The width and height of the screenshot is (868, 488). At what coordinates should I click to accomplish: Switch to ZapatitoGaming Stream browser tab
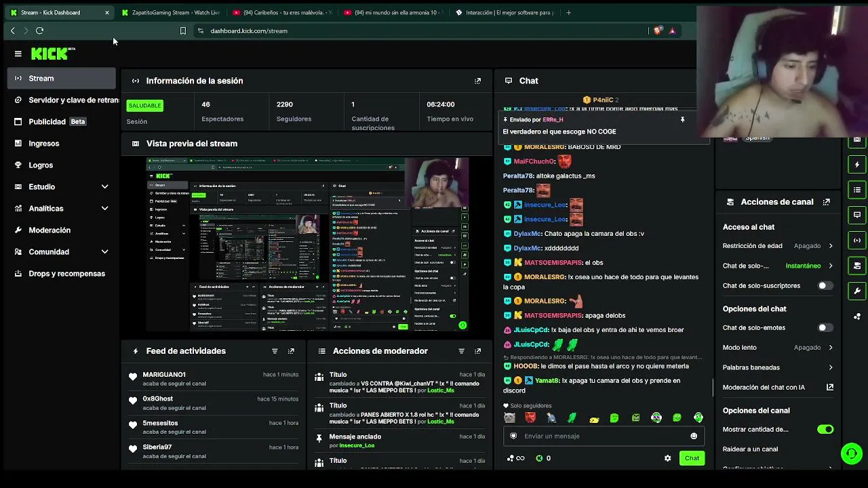pyautogui.click(x=170, y=12)
